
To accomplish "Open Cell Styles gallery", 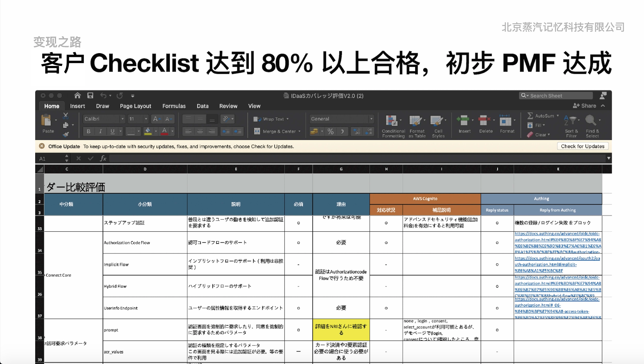I will pos(438,126).
